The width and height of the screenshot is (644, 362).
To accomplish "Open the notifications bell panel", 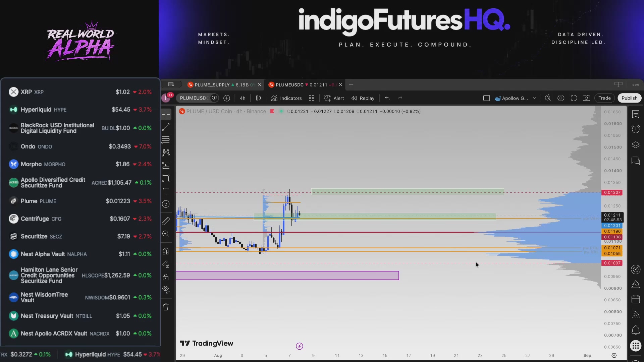I will tap(636, 330).
